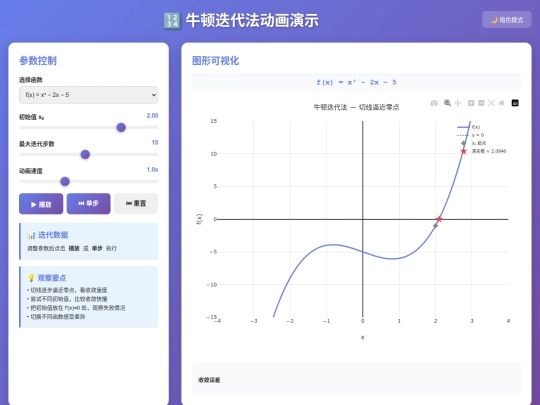Select the Zoom tool in plot toolbar
The height and width of the screenshot is (405, 540).
pos(447,103)
